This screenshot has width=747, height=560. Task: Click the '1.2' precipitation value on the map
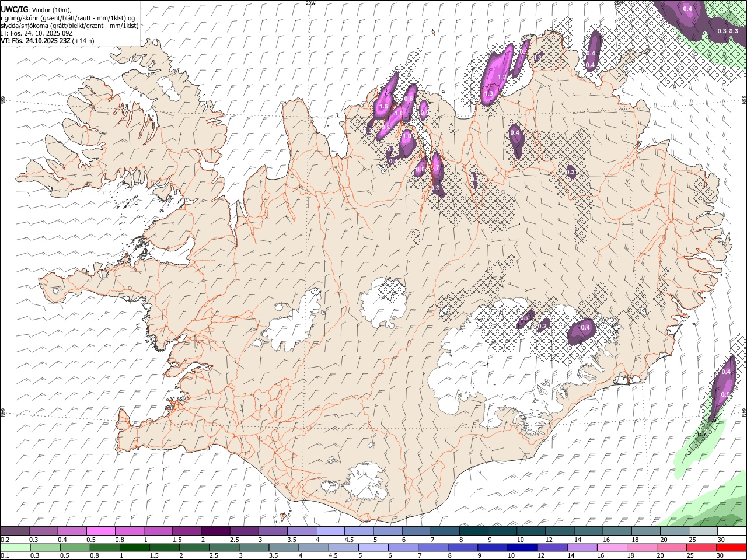pyautogui.click(x=502, y=77)
